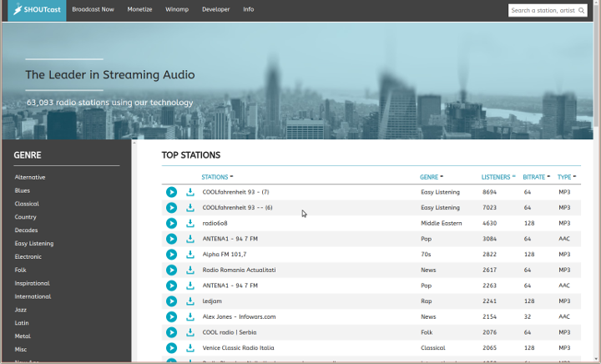
Task: Download radio6o8 playlist file
Action: pos(190,224)
